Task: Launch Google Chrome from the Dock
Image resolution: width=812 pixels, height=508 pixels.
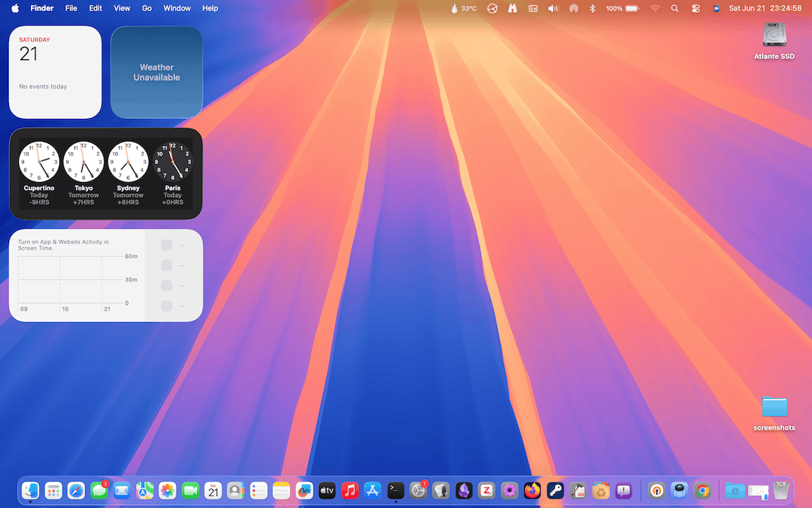Action: (x=702, y=491)
